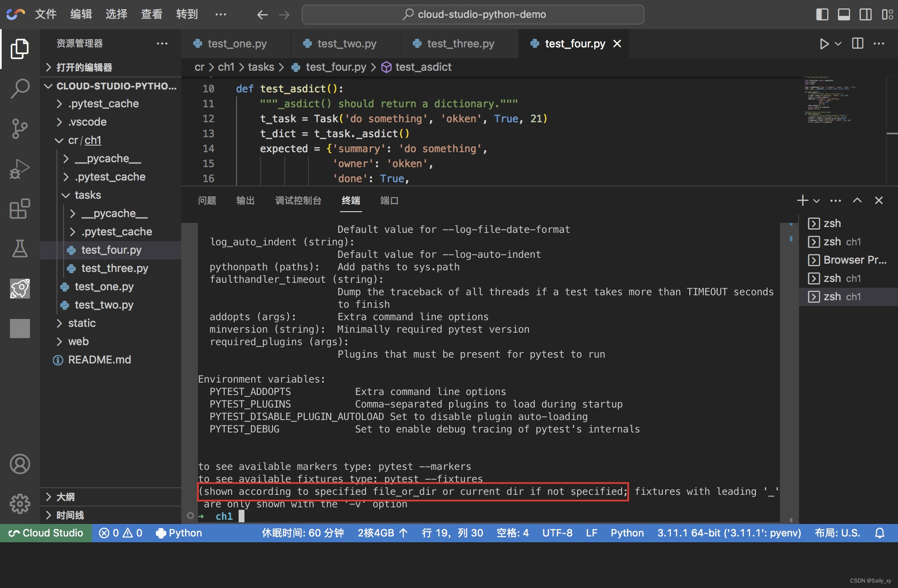
Task: Click Cloud Studio remote button in status bar
Action: click(x=46, y=533)
